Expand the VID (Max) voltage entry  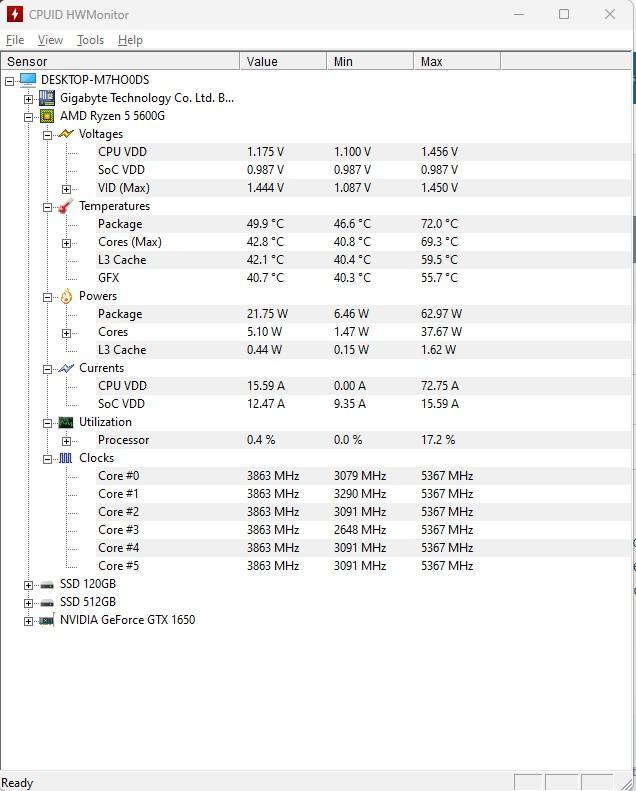pyautogui.click(x=67, y=189)
